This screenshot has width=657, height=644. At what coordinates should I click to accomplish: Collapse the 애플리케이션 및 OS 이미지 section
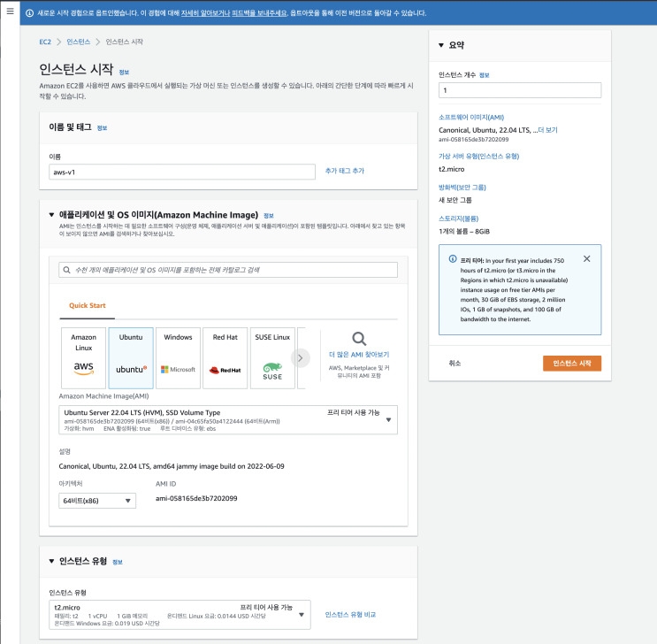51,215
